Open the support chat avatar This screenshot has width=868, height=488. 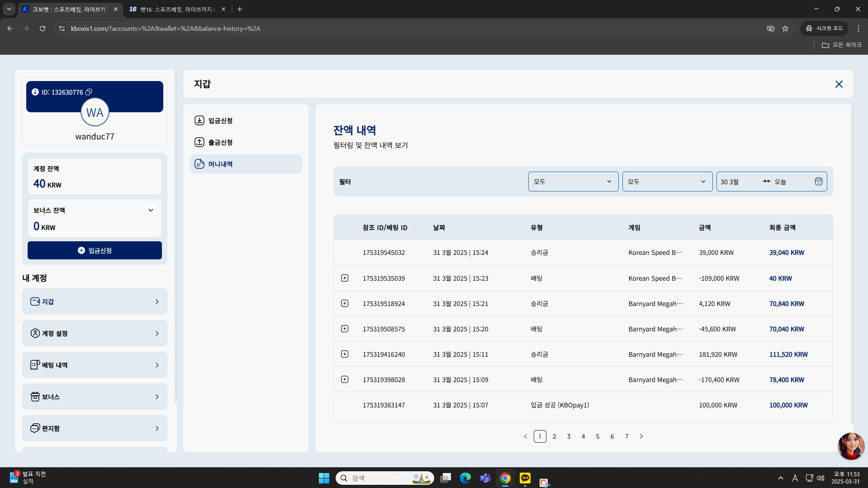(850, 446)
